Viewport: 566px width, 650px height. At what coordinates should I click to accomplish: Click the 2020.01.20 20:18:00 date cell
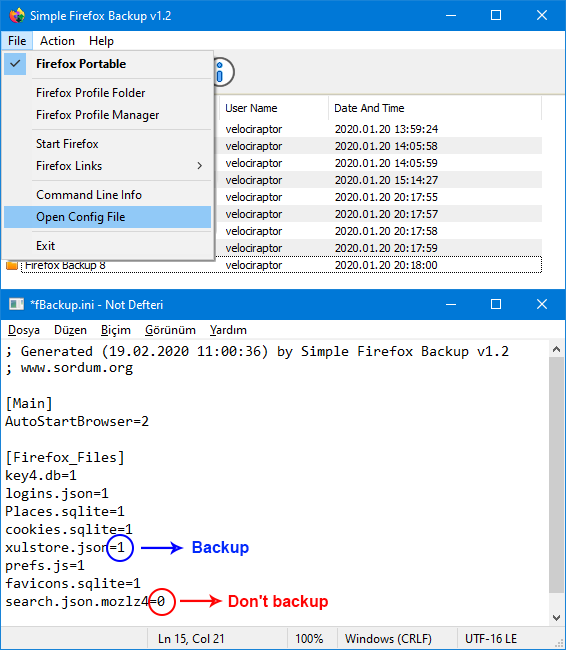click(386, 265)
